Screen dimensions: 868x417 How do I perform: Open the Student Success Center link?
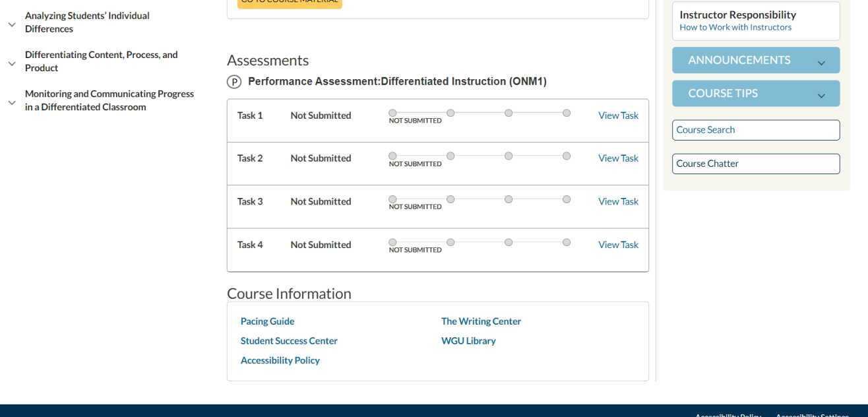pos(289,341)
